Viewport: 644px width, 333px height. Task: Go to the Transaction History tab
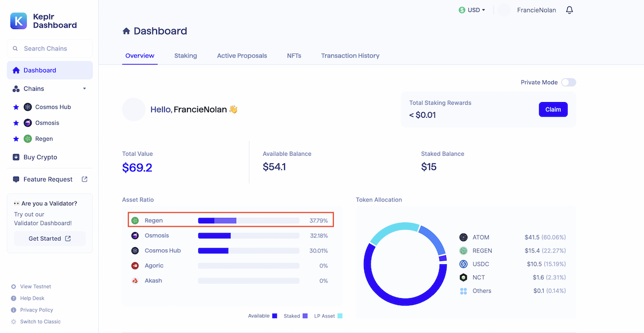click(350, 56)
